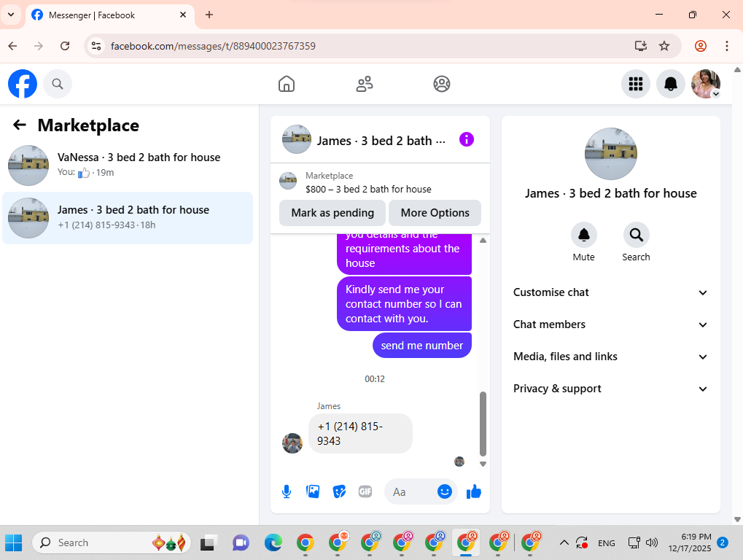The image size is (743, 560).
Task: Click the Windows taskbar Search box
Action: pos(112,542)
